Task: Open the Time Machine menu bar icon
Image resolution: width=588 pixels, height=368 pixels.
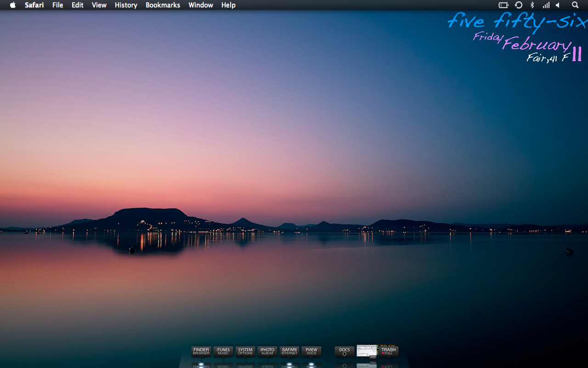Action: (519, 5)
